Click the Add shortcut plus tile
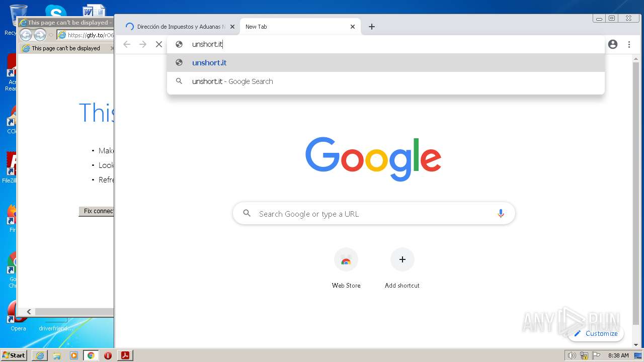The height and width of the screenshot is (362, 644). [x=402, y=268]
